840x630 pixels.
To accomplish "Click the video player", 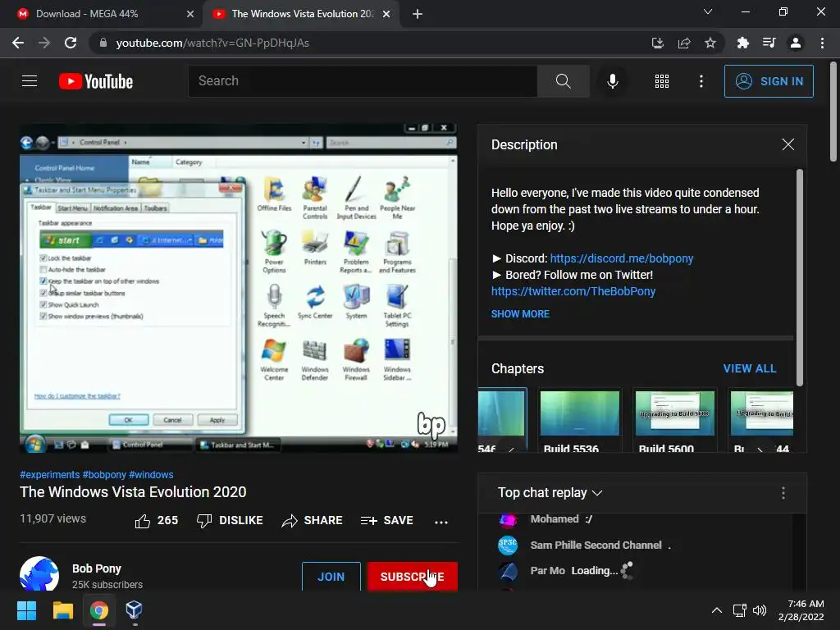I will click(239, 288).
